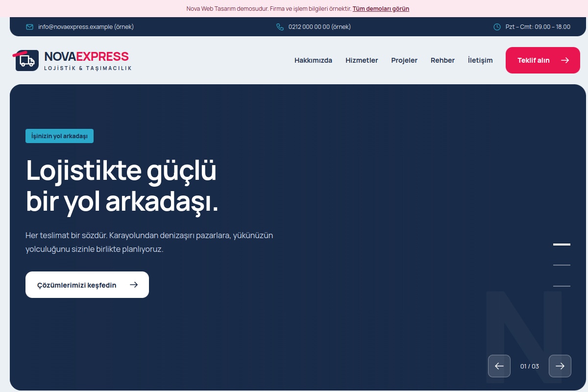The width and height of the screenshot is (588, 392).
Task: Click NOVAEXPRESS logo text
Action: click(86, 56)
